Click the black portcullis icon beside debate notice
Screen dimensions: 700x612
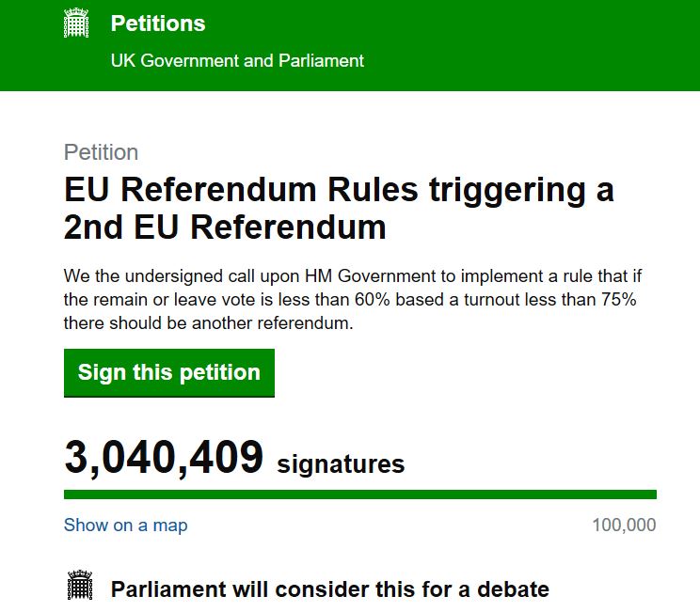(x=80, y=585)
